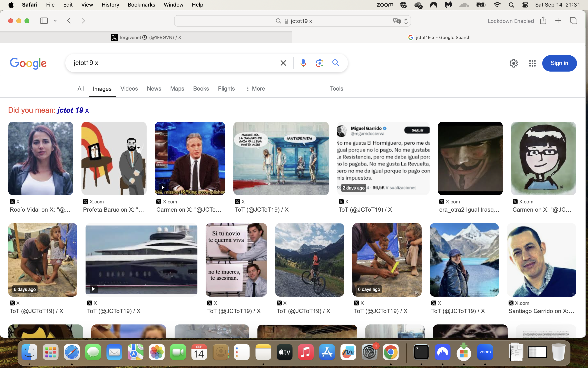Image resolution: width=588 pixels, height=368 pixels.
Task: Open the Flights results tab
Action: pos(226,89)
